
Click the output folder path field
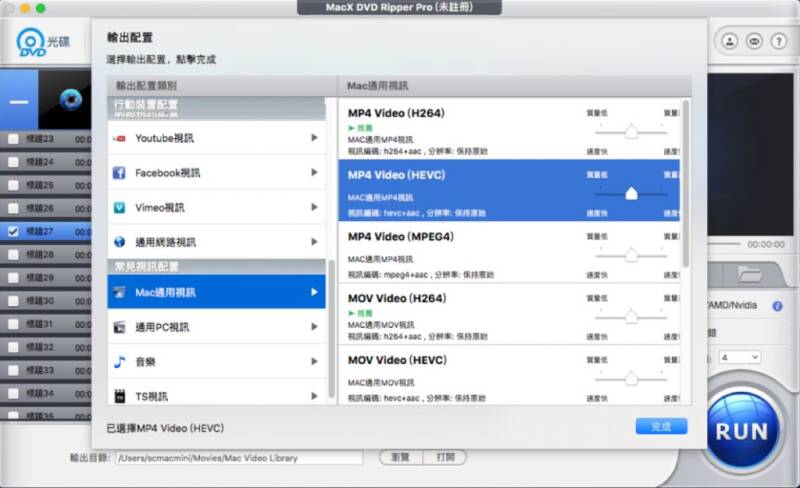(x=239, y=458)
